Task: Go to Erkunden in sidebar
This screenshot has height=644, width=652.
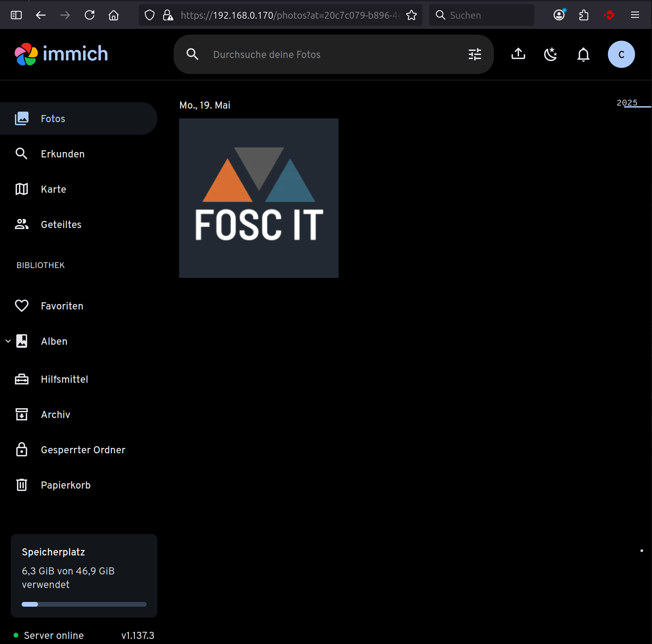Action: 79,154
